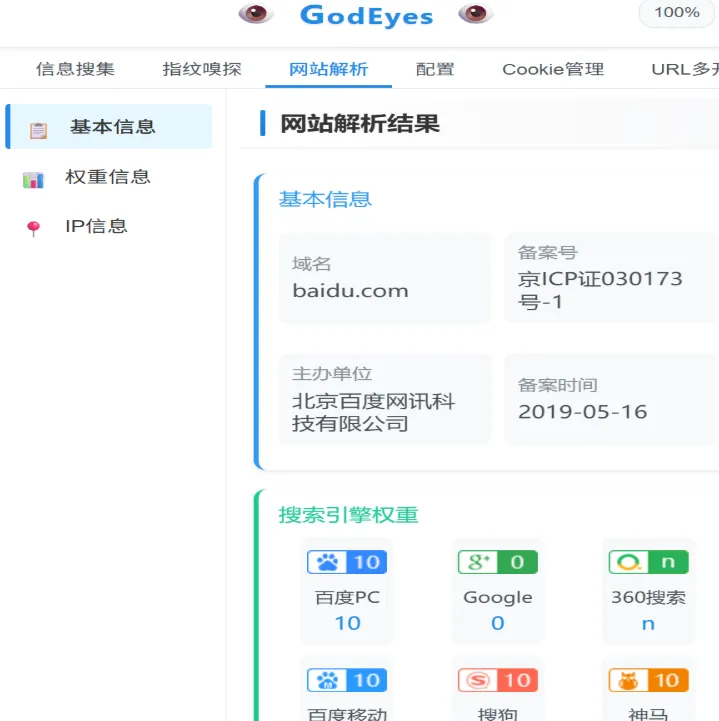Click the bar chart icon beside 权重信息
Screen dimensions: 719x721
[33, 180]
